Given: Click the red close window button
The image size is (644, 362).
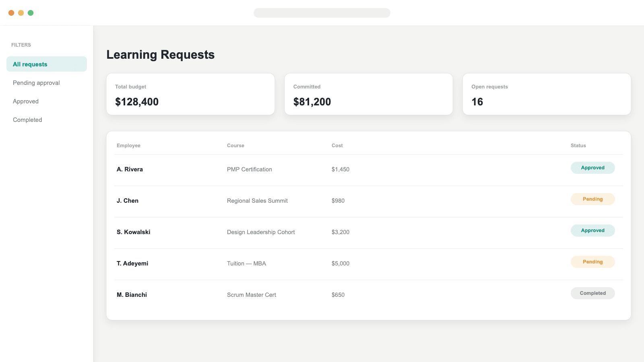Looking at the screenshot, I should [x=11, y=13].
